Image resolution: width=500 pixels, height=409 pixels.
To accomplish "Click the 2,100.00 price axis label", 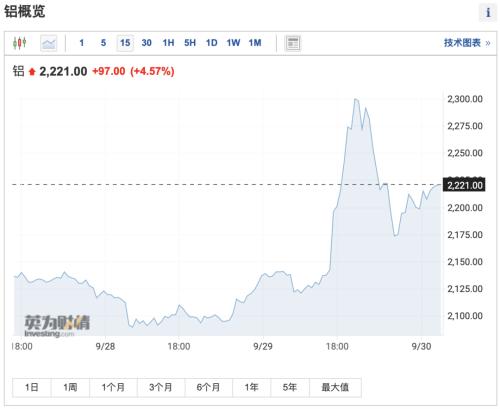I will pos(465,316).
